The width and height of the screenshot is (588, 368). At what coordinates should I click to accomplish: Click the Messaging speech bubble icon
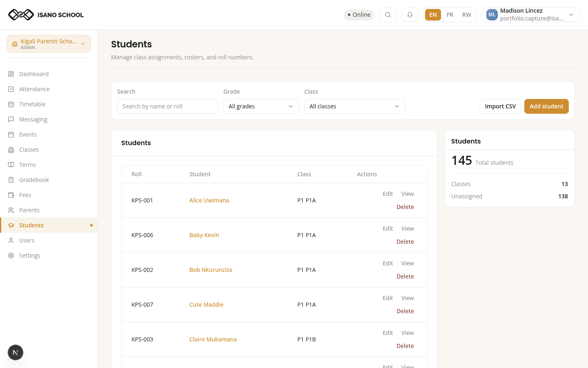click(x=11, y=119)
